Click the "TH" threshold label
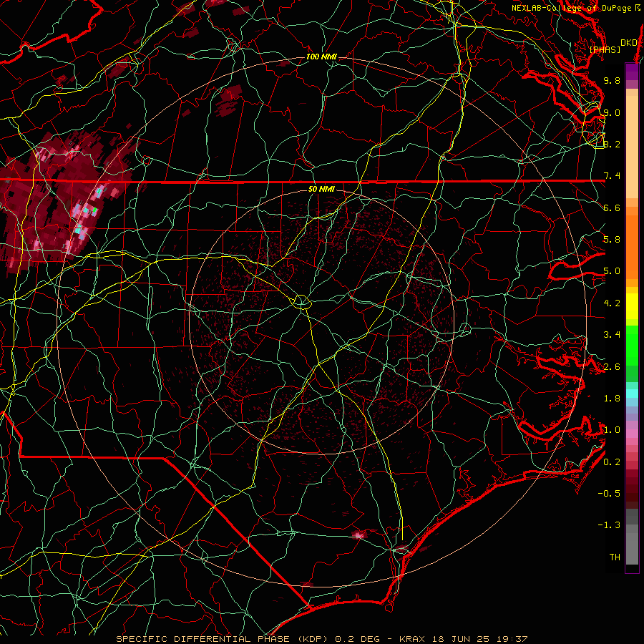The width and height of the screenshot is (644, 644). point(615,557)
